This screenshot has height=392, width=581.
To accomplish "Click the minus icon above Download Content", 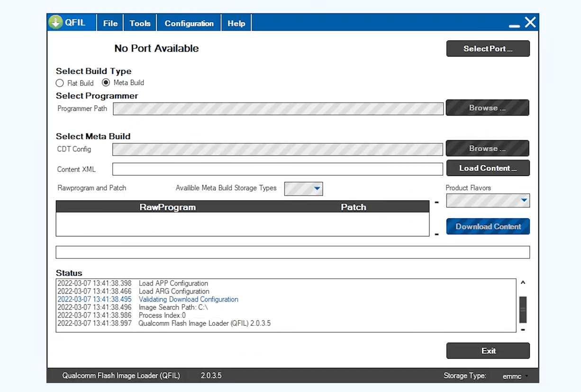I will tap(436, 203).
